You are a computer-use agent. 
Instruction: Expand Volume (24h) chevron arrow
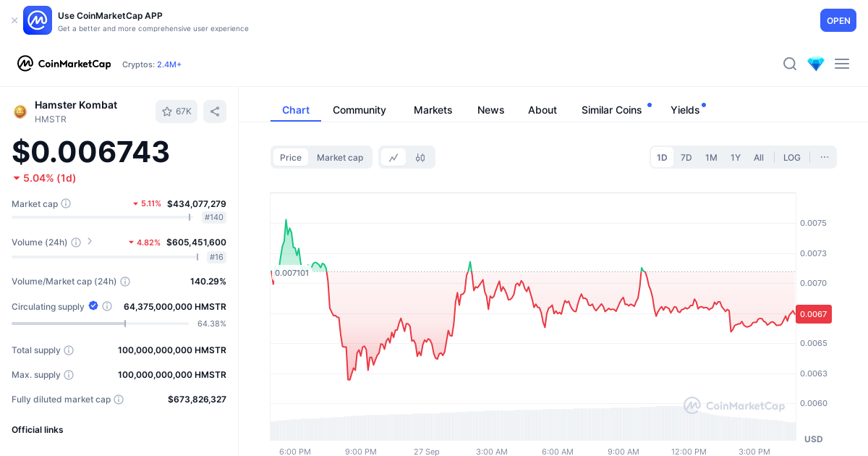click(90, 241)
